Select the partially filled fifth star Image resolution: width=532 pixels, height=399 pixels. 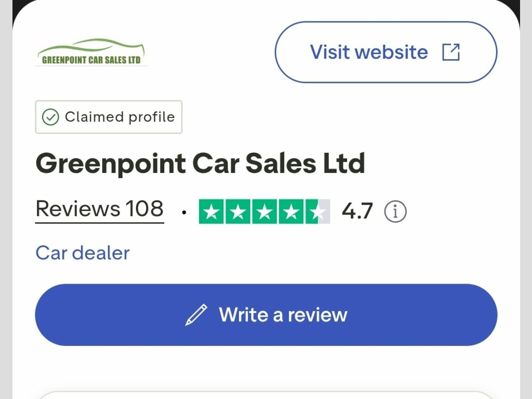coord(317,211)
